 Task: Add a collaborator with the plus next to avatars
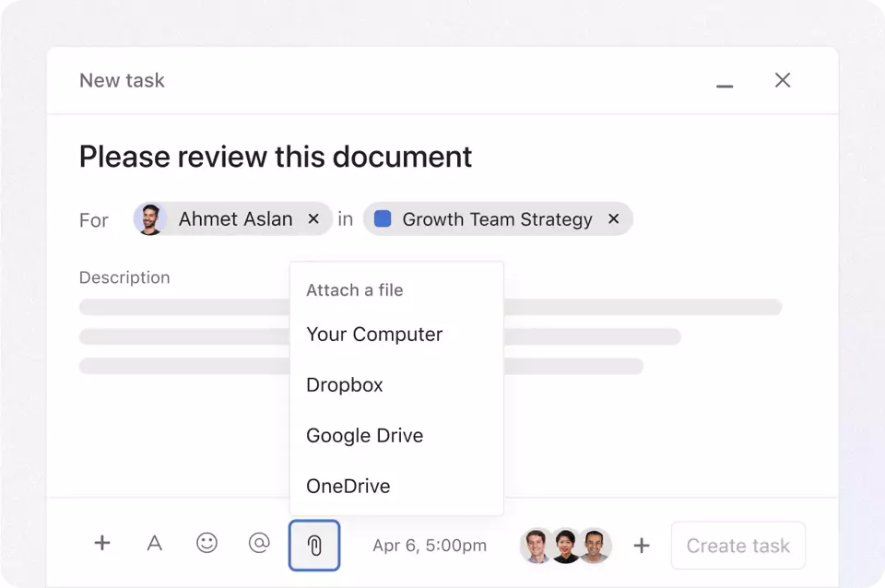(x=642, y=545)
